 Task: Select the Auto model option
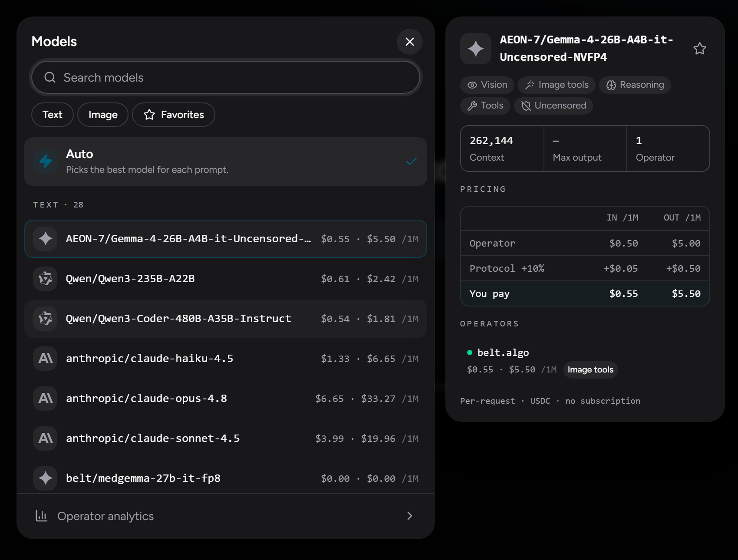click(226, 161)
